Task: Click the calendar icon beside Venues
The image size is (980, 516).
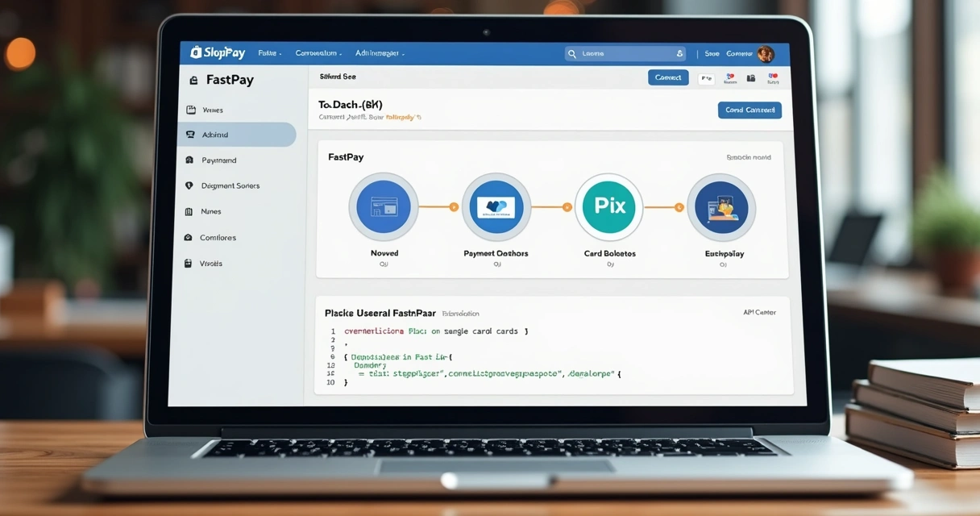Action: tap(191, 109)
